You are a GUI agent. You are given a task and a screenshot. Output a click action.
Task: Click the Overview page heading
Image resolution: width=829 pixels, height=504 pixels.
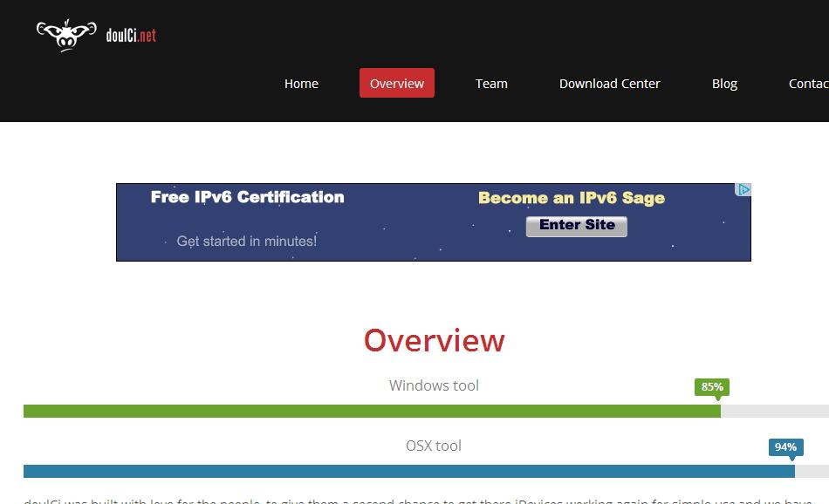pos(434,340)
